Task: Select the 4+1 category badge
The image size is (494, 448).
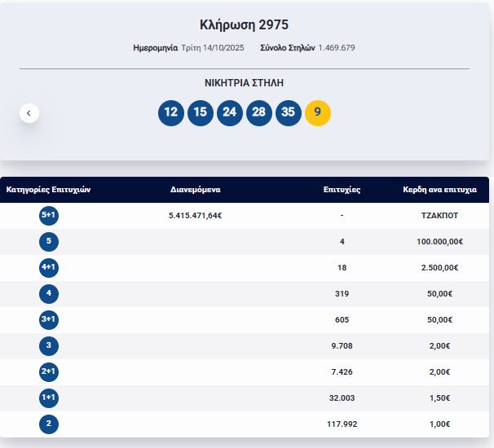Action: pos(49,268)
